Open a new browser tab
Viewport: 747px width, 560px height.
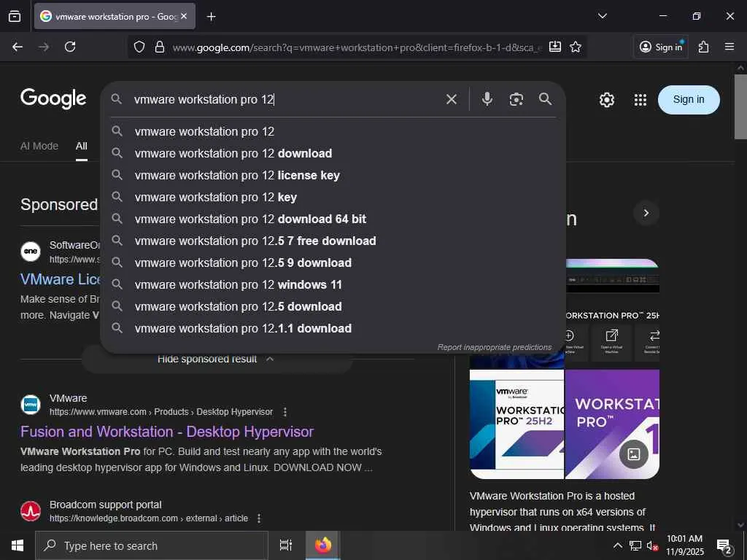point(211,17)
